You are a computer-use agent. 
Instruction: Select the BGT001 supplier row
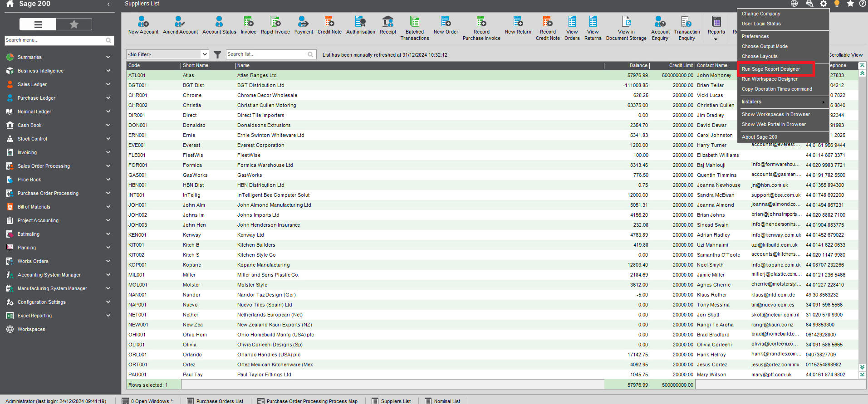[492, 85]
